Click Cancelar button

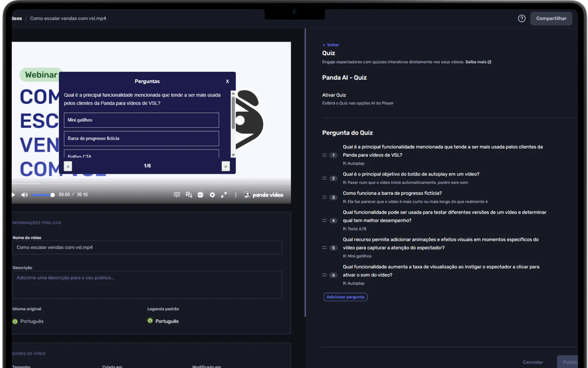pyautogui.click(x=533, y=362)
